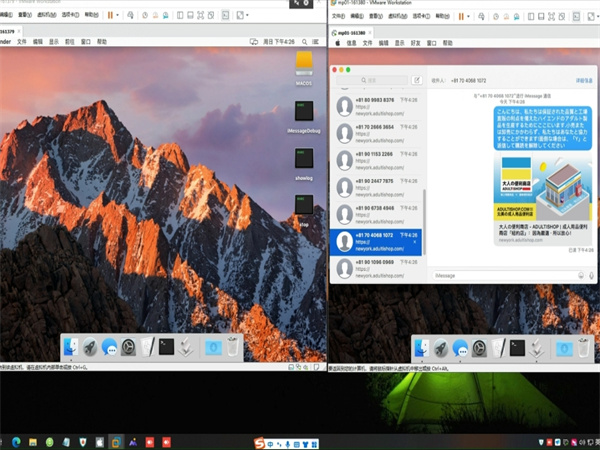
Task: Click the compose new message icon
Action: (x=417, y=80)
